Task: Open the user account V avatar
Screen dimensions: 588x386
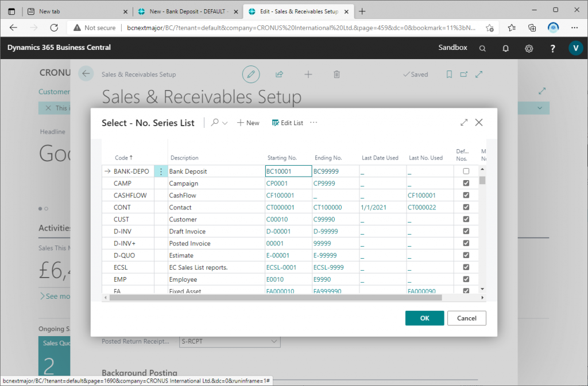Action: (575, 48)
